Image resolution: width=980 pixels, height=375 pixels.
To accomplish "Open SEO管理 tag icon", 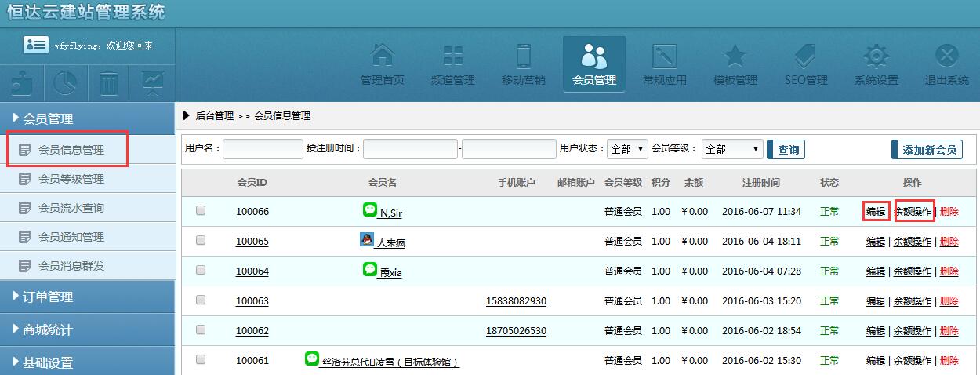I will 805,56.
